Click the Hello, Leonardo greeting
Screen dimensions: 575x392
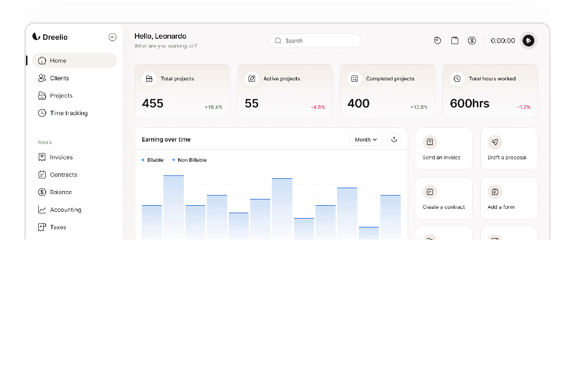pyautogui.click(x=160, y=36)
